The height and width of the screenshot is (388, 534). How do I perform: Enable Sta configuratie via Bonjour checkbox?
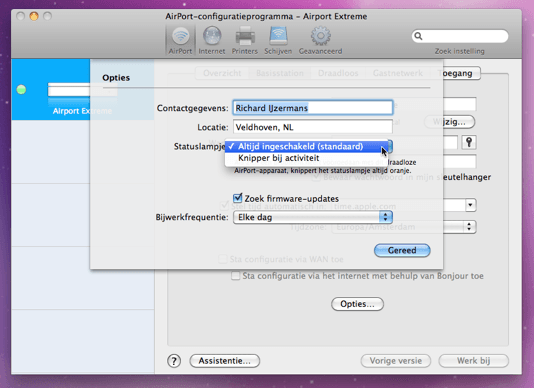tap(235, 276)
